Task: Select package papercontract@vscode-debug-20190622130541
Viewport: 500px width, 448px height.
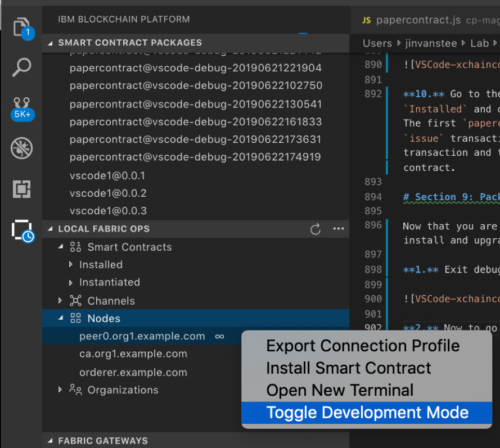Action: pyautogui.click(x=196, y=104)
